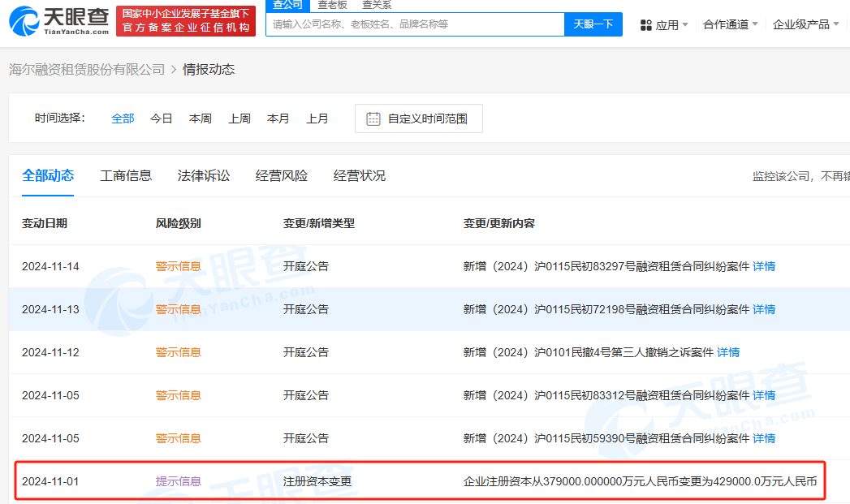
Task: Focus the company name search field
Action: tap(415, 24)
